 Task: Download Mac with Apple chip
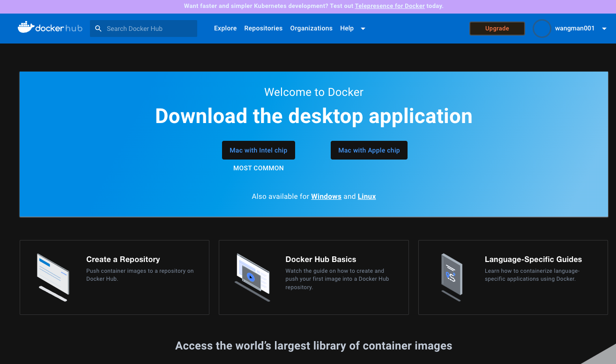369,150
